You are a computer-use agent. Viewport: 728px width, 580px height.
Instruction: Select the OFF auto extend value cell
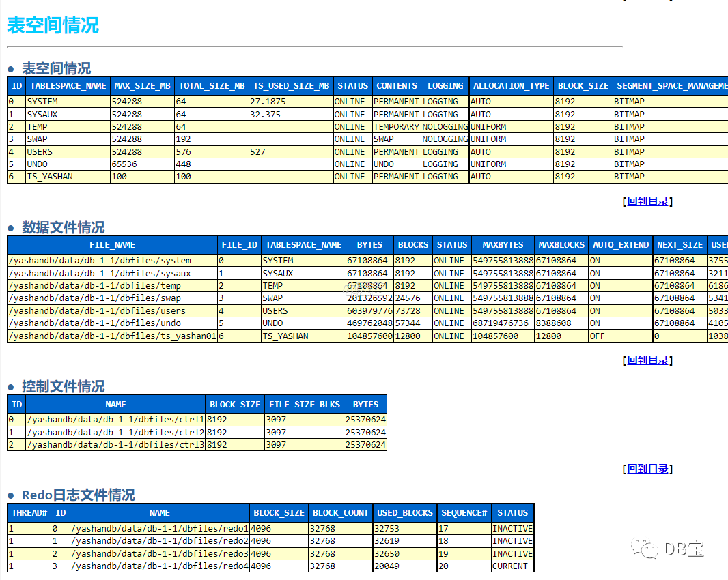[621, 336]
